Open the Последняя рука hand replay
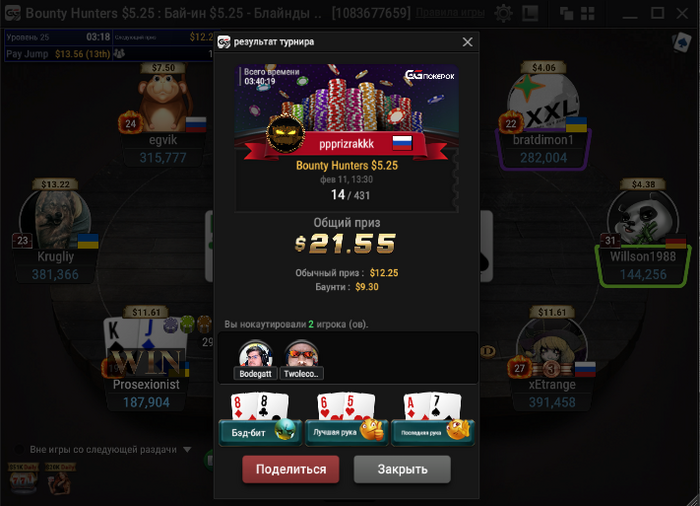700x506 pixels. [x=433, y=419]
